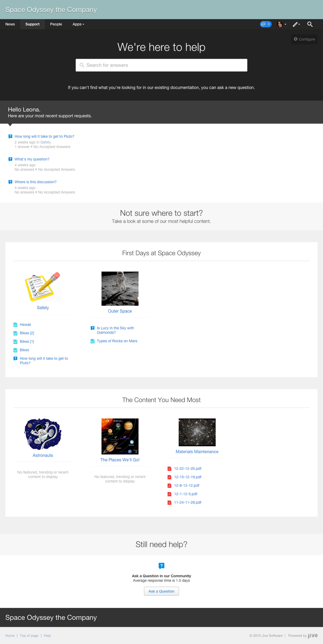
Task: Go to the News tab
Action: (x=10, y=24)
